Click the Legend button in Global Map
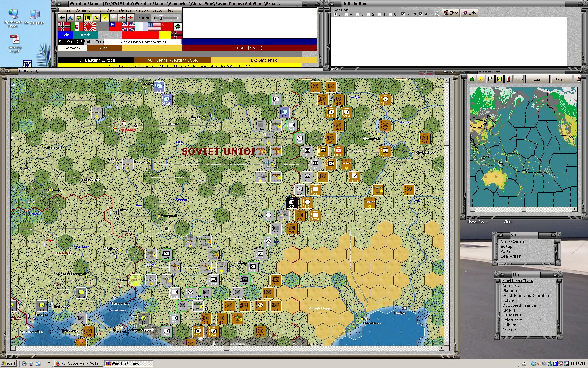588x368 pixels. click(562, 79)
